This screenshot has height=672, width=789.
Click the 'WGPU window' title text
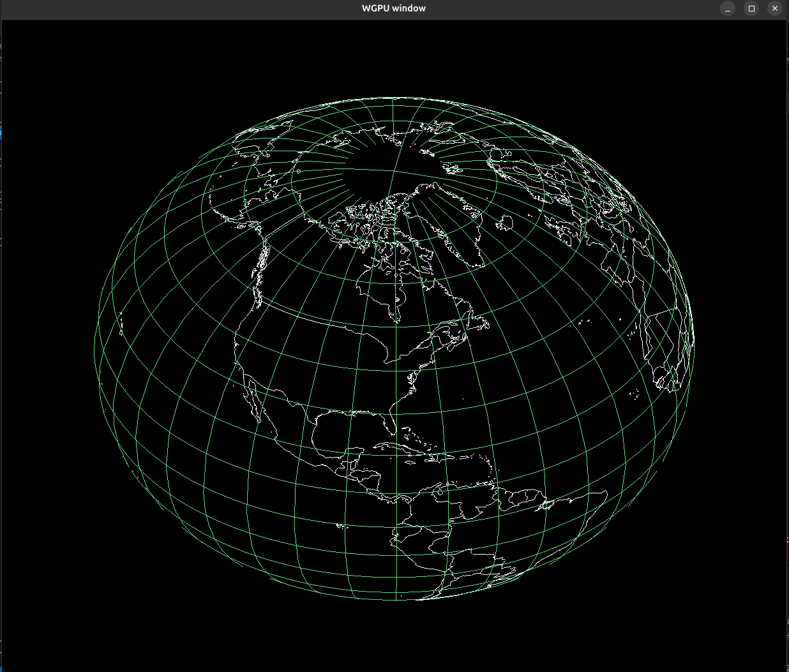tap(394, 8)
